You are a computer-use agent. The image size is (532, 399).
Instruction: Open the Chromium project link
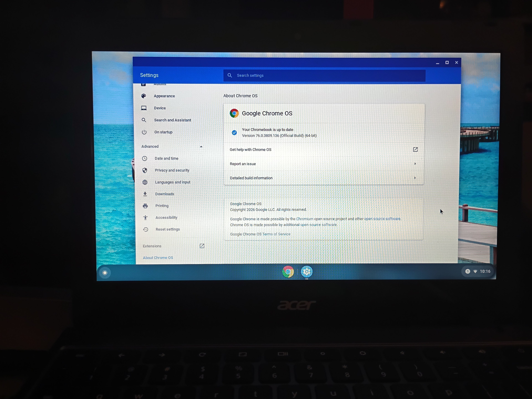click(305, 219)
